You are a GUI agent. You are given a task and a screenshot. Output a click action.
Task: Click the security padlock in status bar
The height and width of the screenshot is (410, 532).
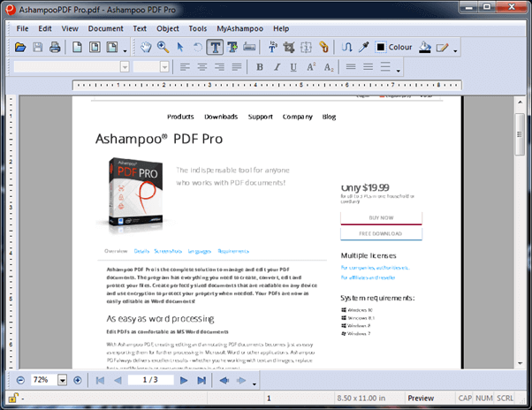[12, 398]
